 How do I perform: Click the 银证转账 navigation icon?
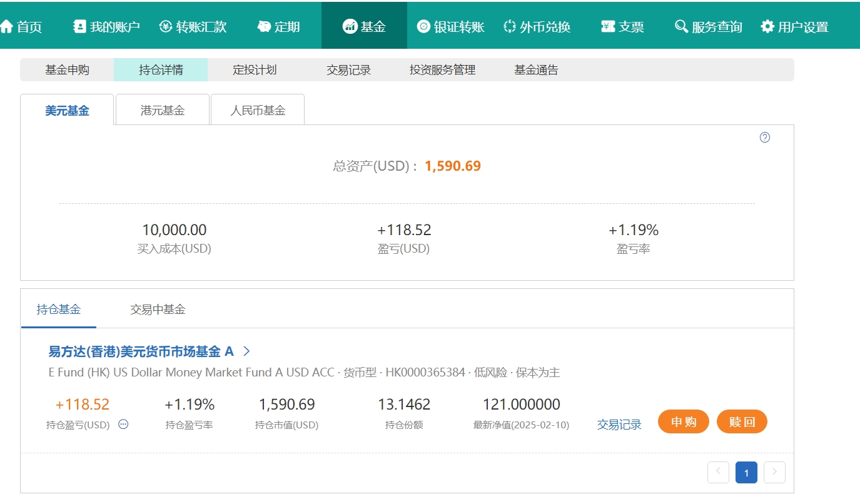[x=423, y=26]
